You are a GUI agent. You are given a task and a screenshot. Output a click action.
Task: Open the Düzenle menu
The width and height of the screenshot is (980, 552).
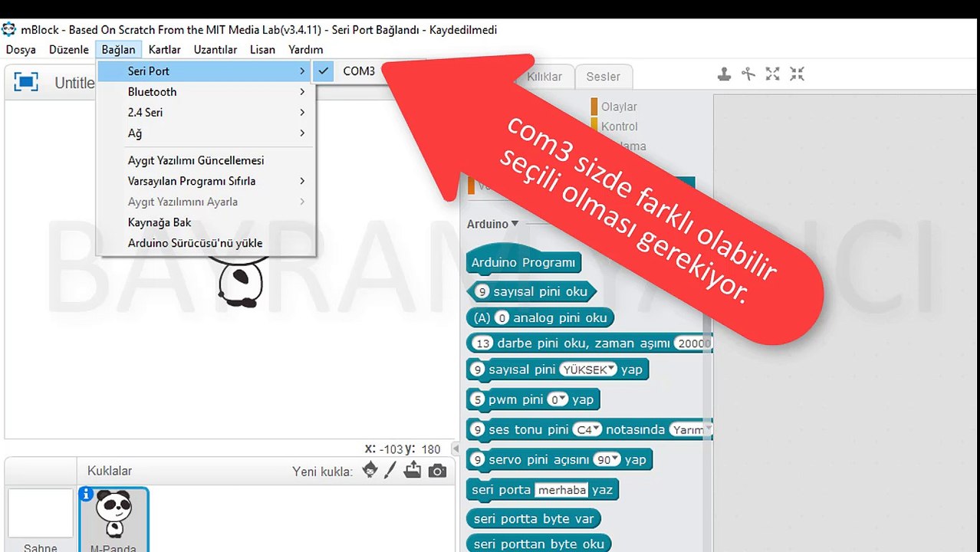[x=69, y=49]
